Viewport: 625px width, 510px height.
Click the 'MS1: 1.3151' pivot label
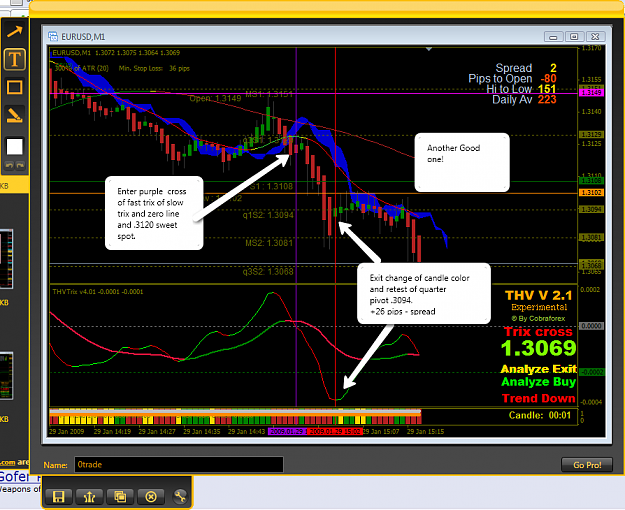269,95
